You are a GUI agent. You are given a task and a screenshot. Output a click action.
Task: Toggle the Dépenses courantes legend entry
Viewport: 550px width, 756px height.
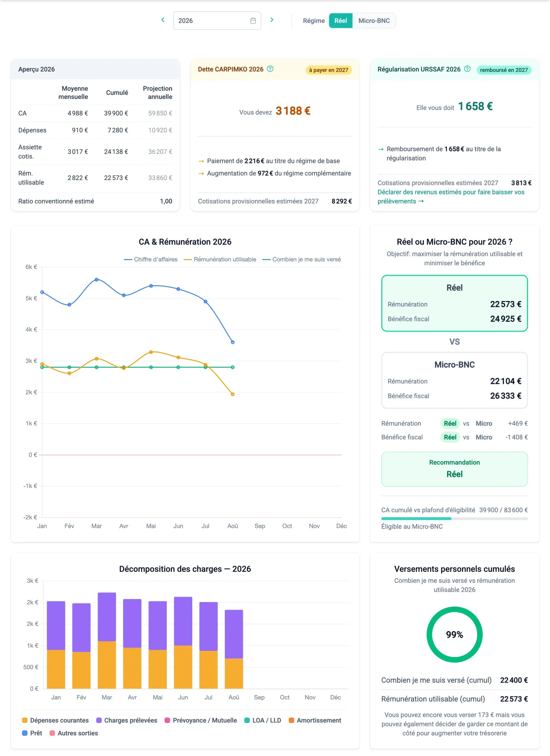click(55, 720)
